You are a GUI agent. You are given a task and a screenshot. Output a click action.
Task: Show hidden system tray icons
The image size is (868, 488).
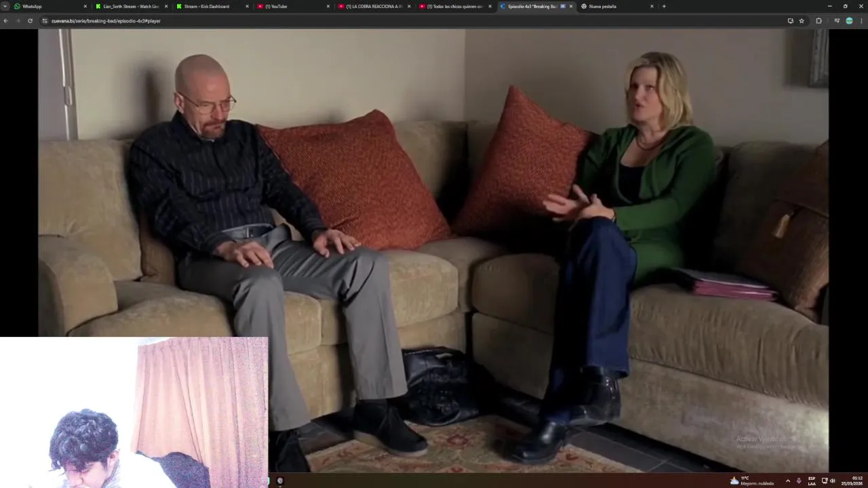787,481
